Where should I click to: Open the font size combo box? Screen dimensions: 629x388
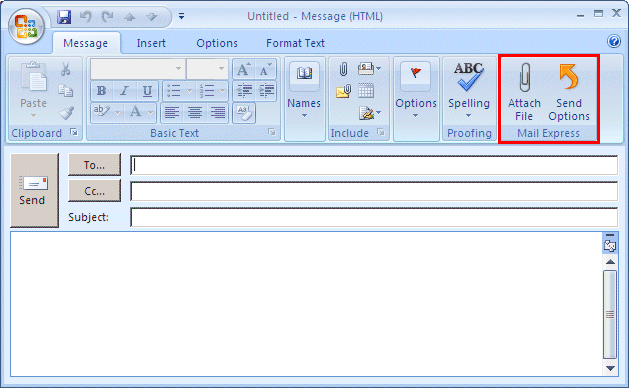pos(207,69)
